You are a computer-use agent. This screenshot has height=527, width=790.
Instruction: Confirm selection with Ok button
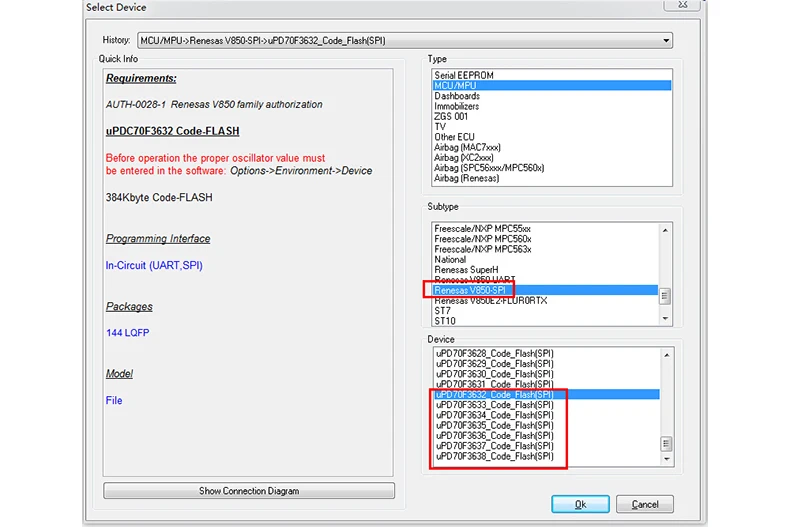580,504
